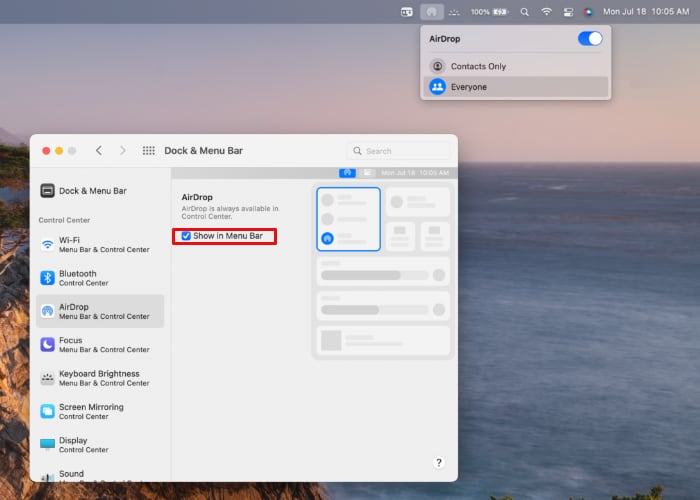Minimize the Dock & Menu Bar window

[x=59, y=151]
